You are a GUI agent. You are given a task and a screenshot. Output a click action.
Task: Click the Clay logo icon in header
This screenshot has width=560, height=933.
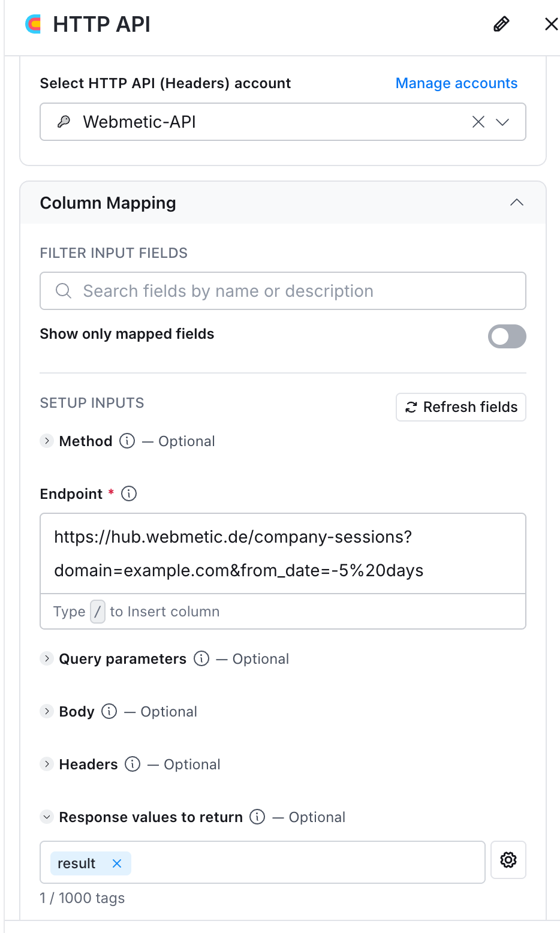34,24
